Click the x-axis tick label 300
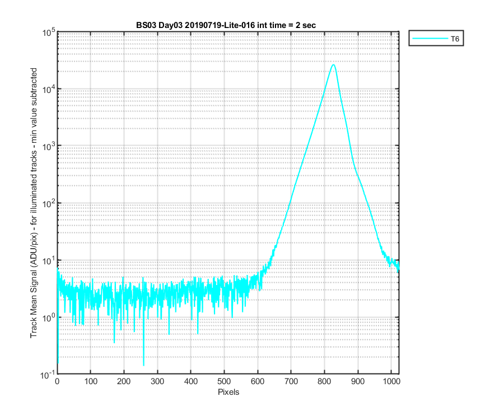 click(157, 381)
